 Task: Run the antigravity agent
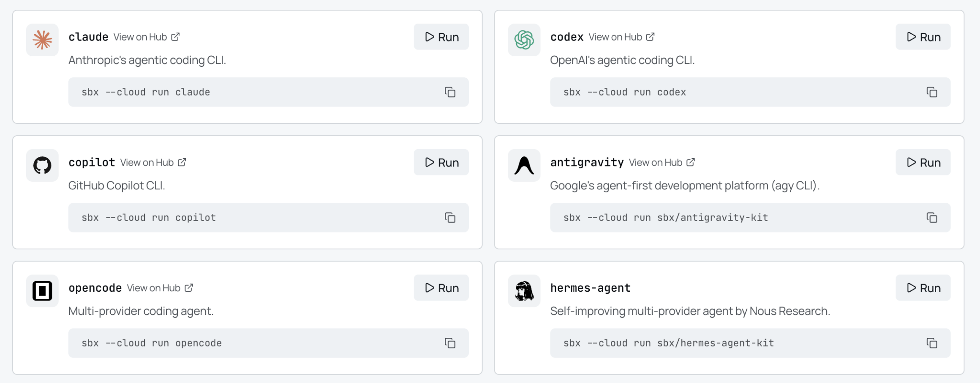click(923, 162)
